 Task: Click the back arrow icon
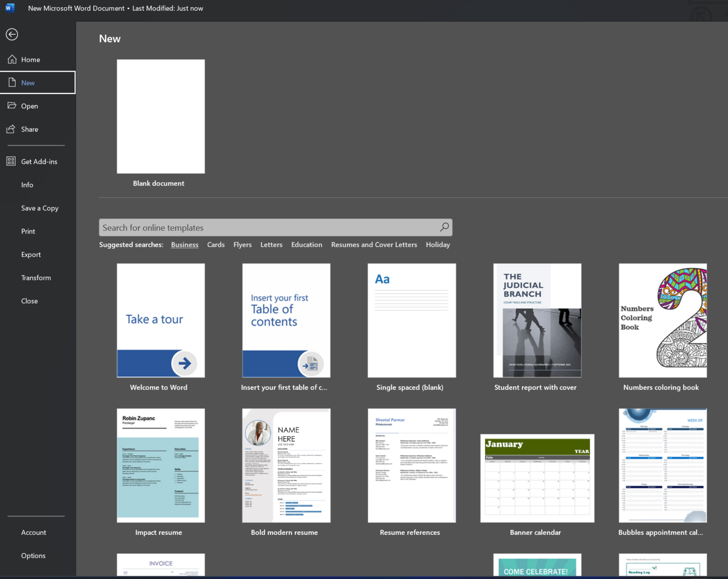(x=12, y=35)
